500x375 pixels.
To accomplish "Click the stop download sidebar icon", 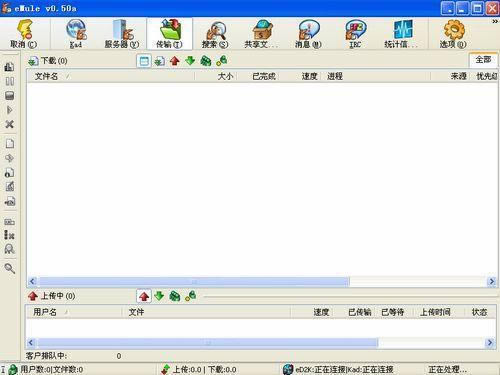I will tap(10, 96).
